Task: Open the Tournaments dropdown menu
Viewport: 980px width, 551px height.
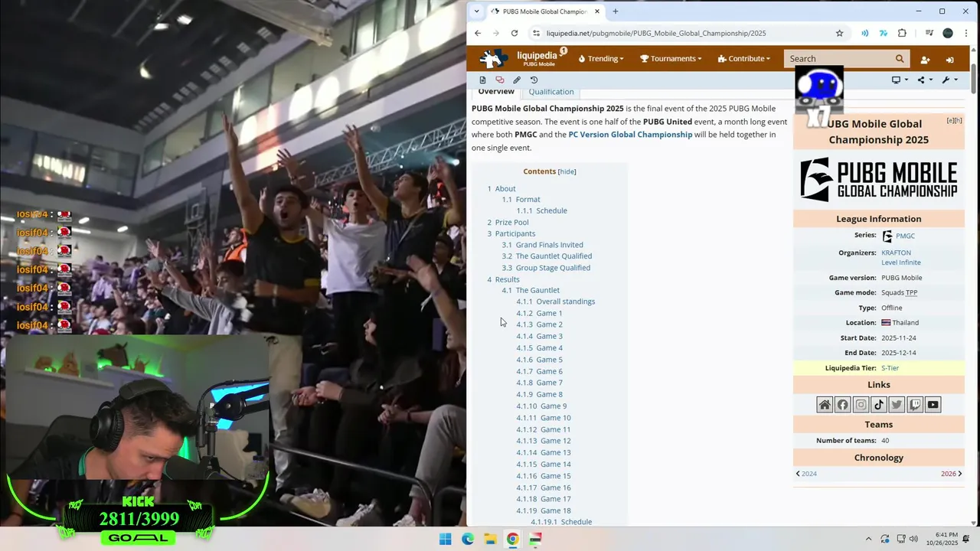Action: point(671,58)
